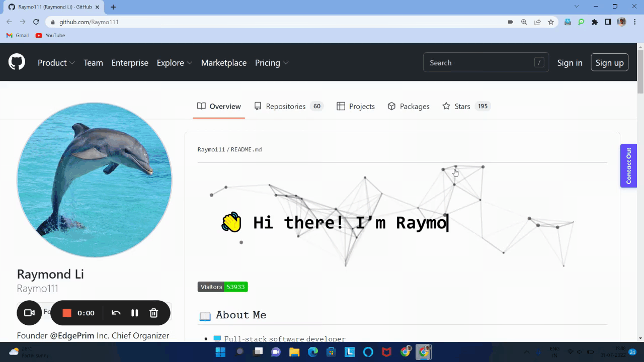Click 'Full-stack software developer' text
This screenshot has width=644, height=362.
(x=285, y=339)
